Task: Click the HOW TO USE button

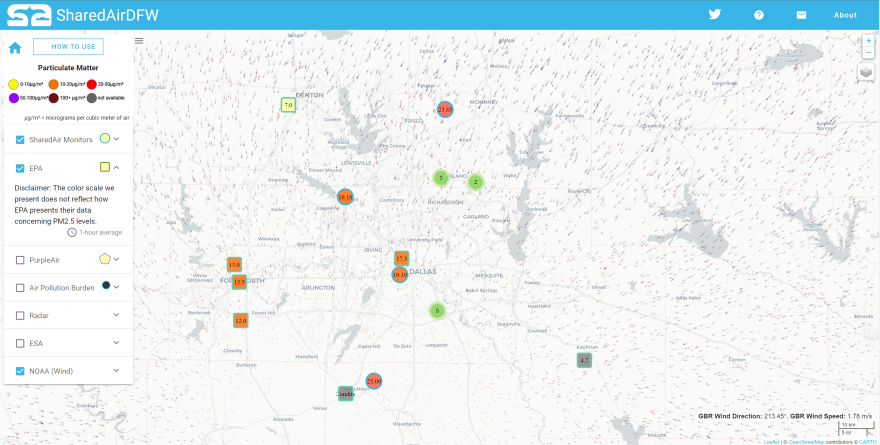Action: pyautogui.click(x=68, y=47)
